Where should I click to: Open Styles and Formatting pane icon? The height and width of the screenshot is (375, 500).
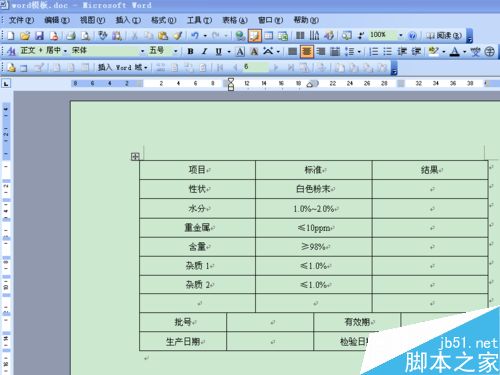pos(11,51)
